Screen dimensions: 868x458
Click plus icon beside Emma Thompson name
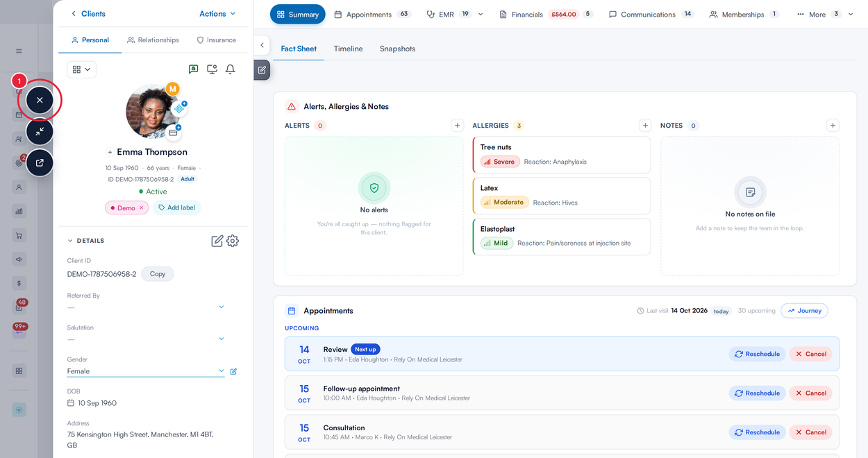coord(110,152)
